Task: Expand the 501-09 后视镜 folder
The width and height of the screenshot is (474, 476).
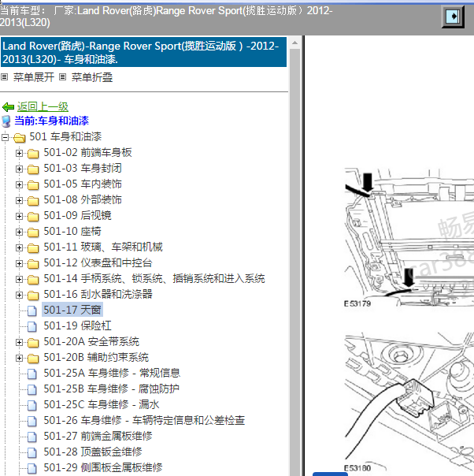Action: [x=19, y=216]
